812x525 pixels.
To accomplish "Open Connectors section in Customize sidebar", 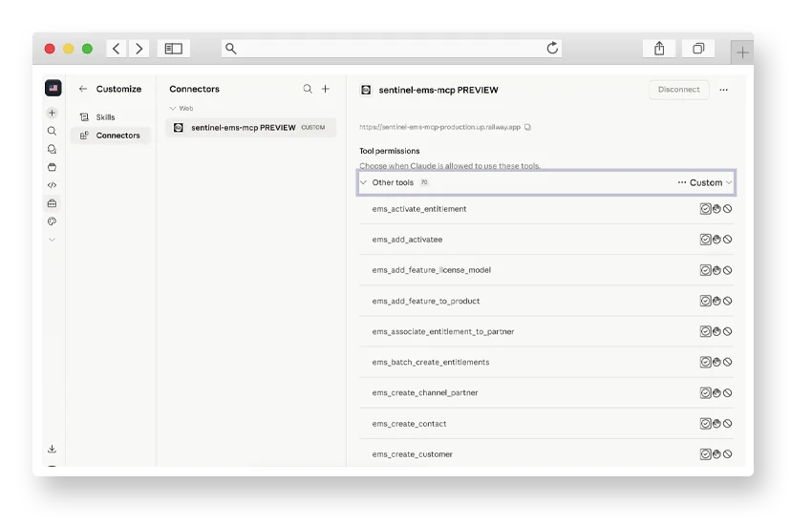I will 110,136.
